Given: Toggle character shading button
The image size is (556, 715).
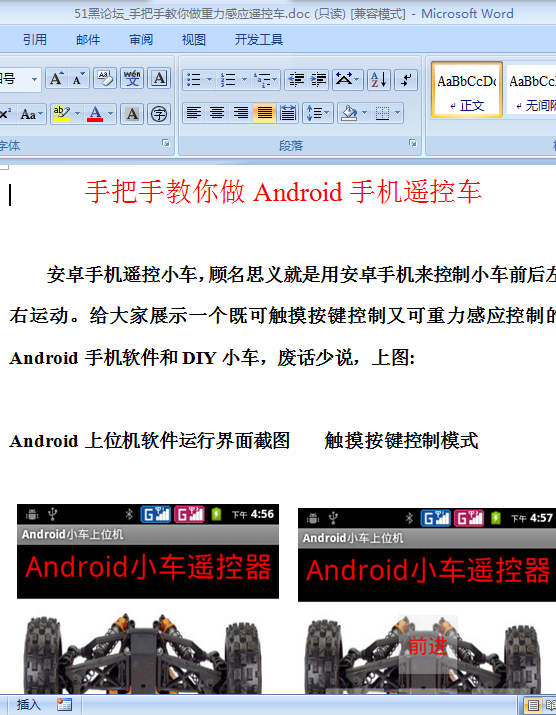Looking at the screenshot, I should 132,114.
